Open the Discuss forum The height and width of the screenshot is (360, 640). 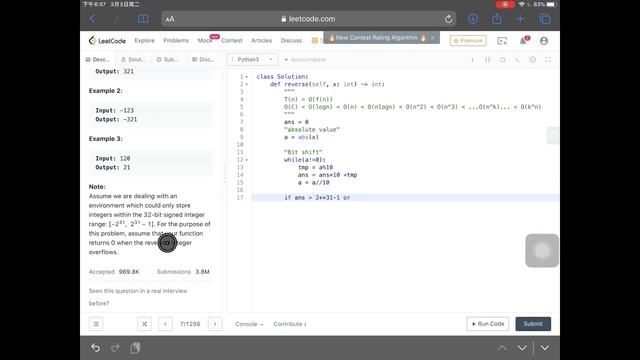click(291, 40)
